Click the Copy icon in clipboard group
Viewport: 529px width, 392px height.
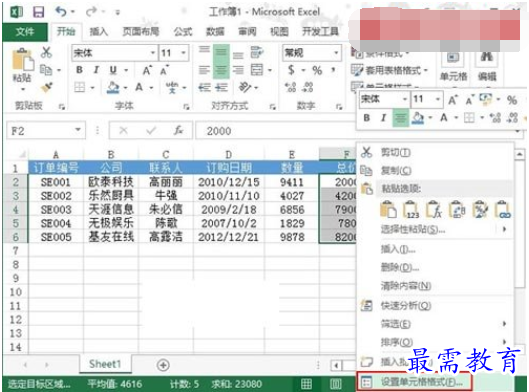pyautogui.click(x=46, y=70)
